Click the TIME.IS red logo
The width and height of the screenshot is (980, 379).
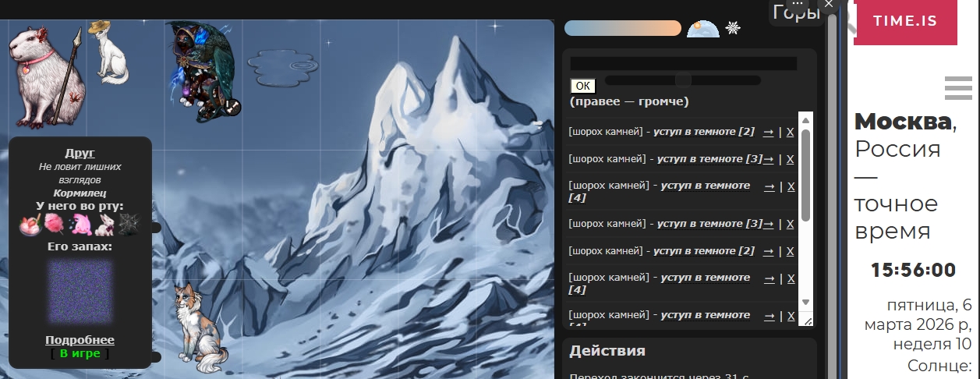[x=905, y=22]
